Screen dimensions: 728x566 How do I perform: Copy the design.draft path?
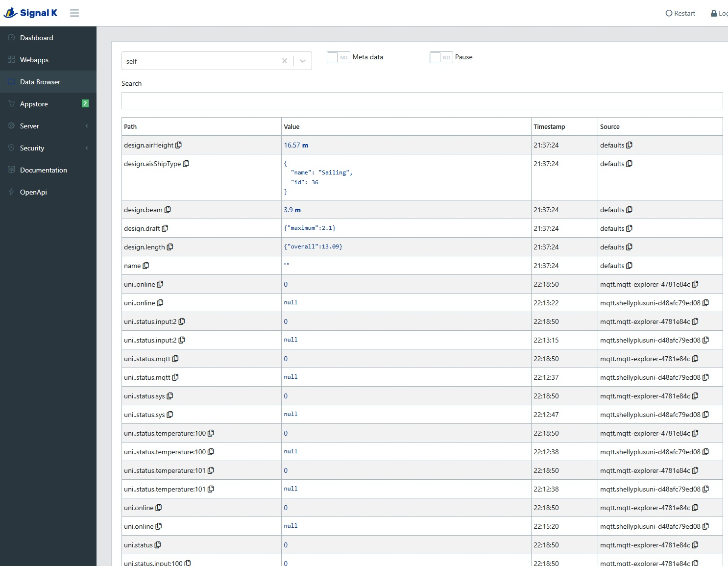coord(165,228)
